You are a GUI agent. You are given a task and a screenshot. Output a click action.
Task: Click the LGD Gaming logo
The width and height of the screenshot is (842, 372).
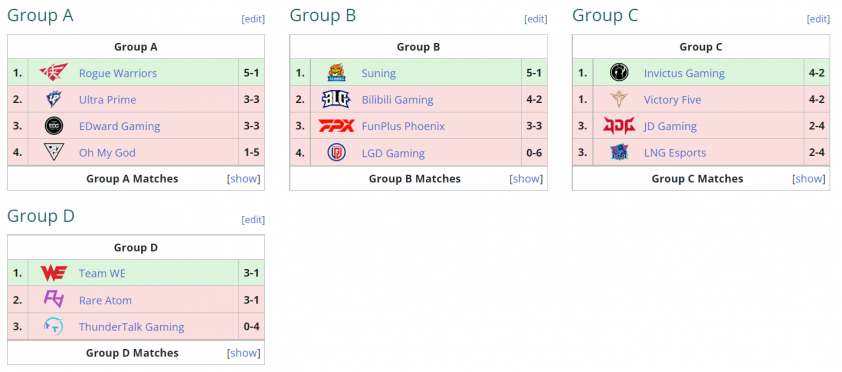(337, 152)
